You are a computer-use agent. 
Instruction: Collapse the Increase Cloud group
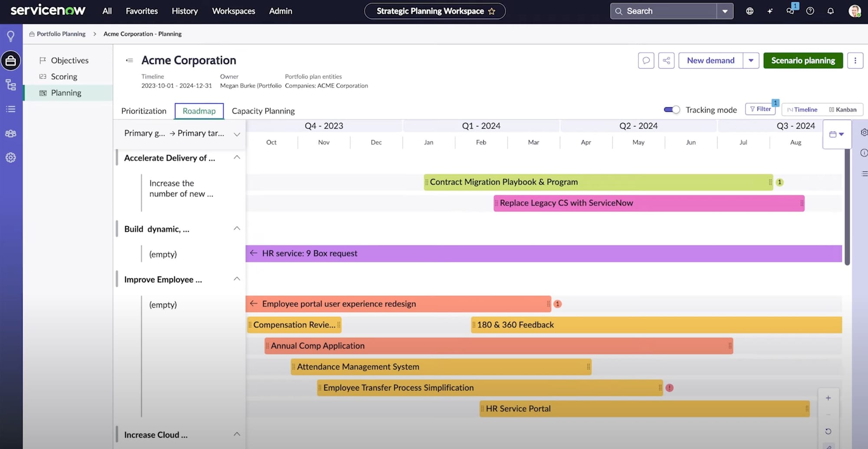tap(237, 434)
